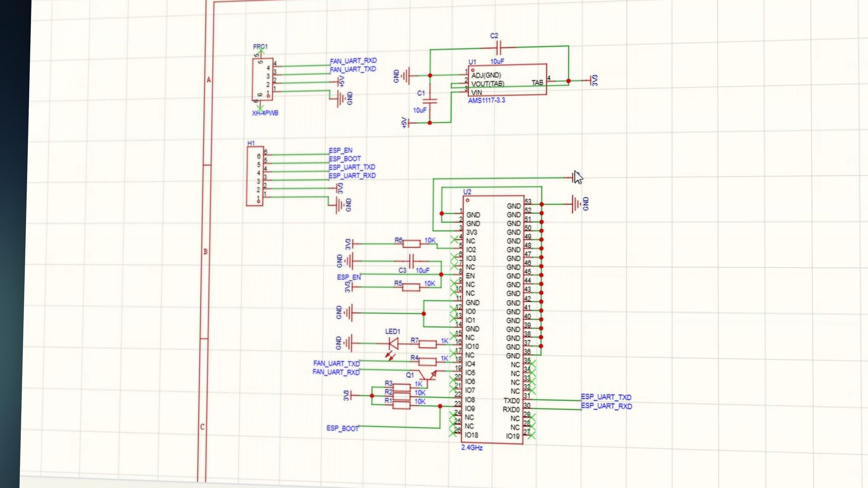
Task: Select resistor R4 symbol
Action: tap(427, 361)
